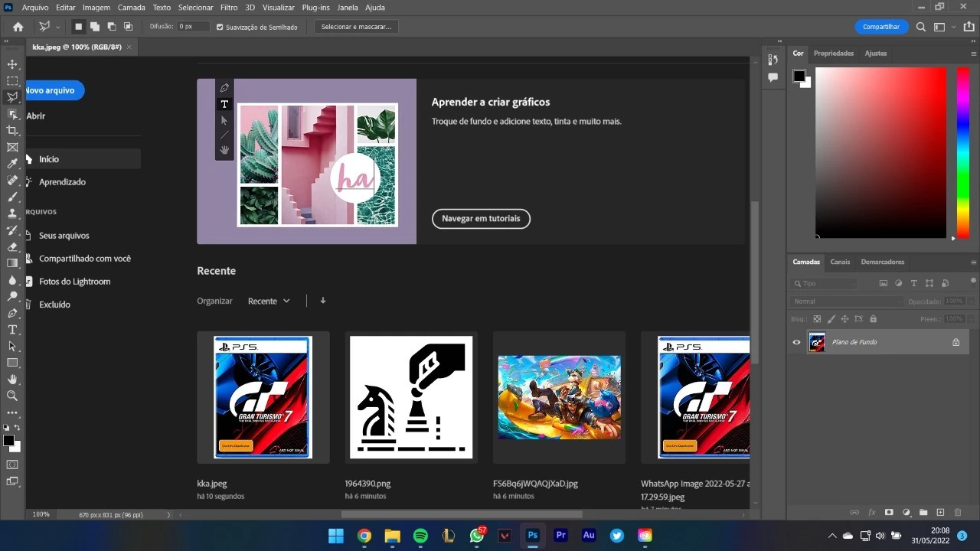Select the Eraser tool

[12, 247]
